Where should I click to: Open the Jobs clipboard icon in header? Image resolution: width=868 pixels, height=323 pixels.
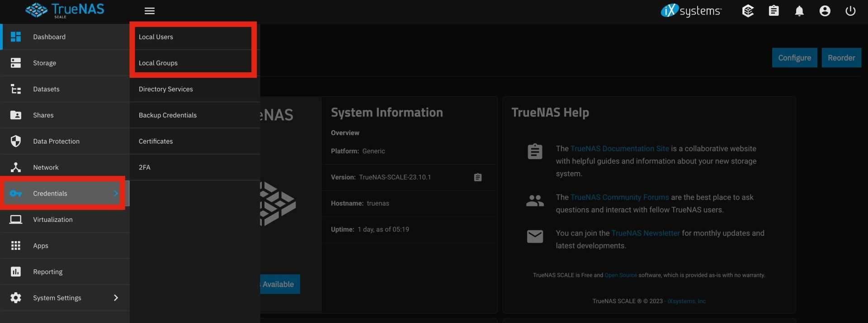(774, 11)
